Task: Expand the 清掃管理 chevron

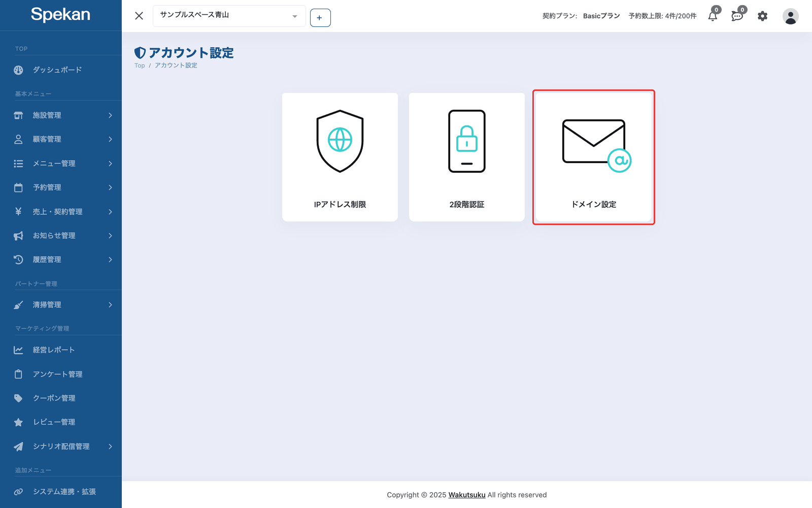Action: click(x=110, y=305)
